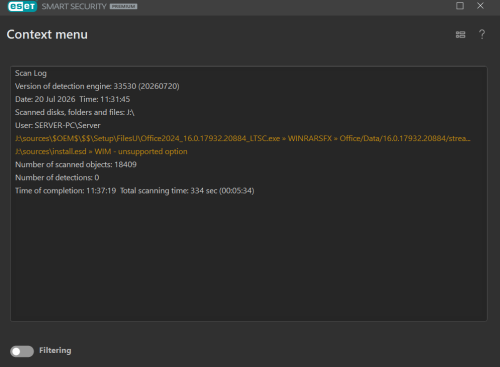Screen dimensions: 500x367
Task: Select the detection engine version line
Action: pos(97,86)
